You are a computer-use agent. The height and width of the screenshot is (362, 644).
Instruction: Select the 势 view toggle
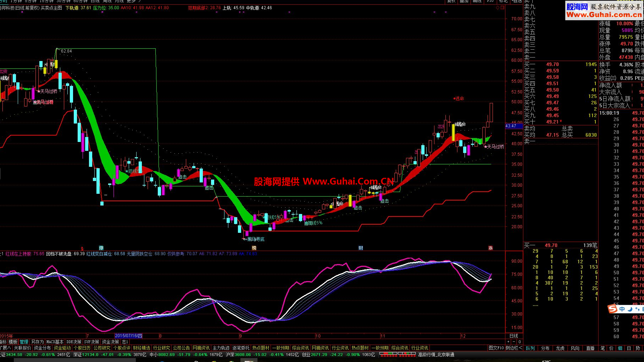638,348
